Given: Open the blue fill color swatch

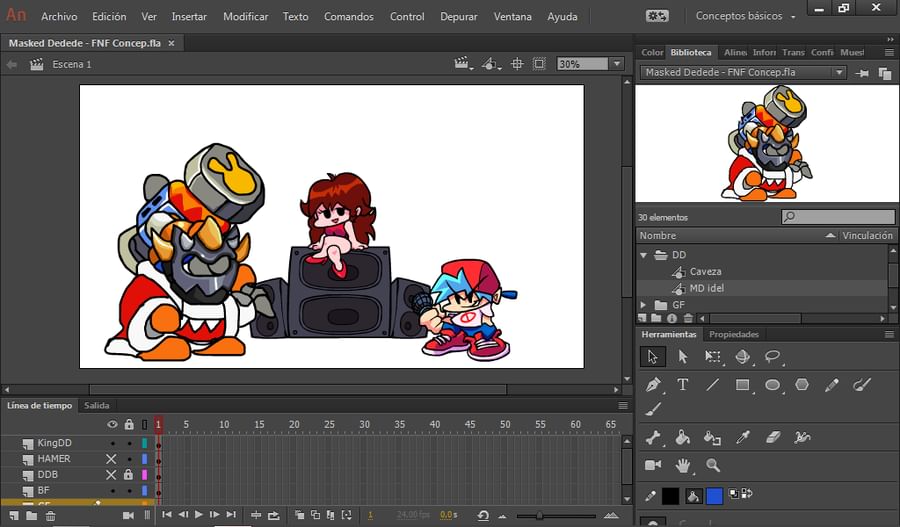Looking at the screenshot, I should [x=714, y=495].
